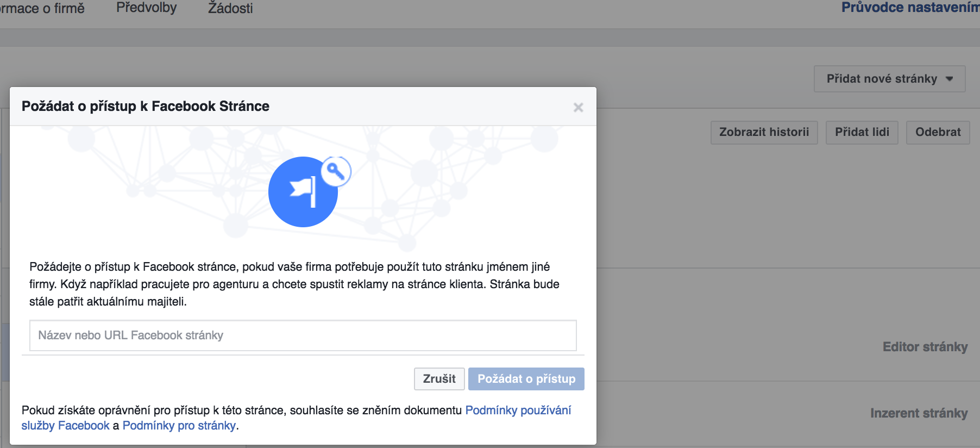Select the Editor stránky role text
This screenshot has height=448, width=980.
click(925, 347)
